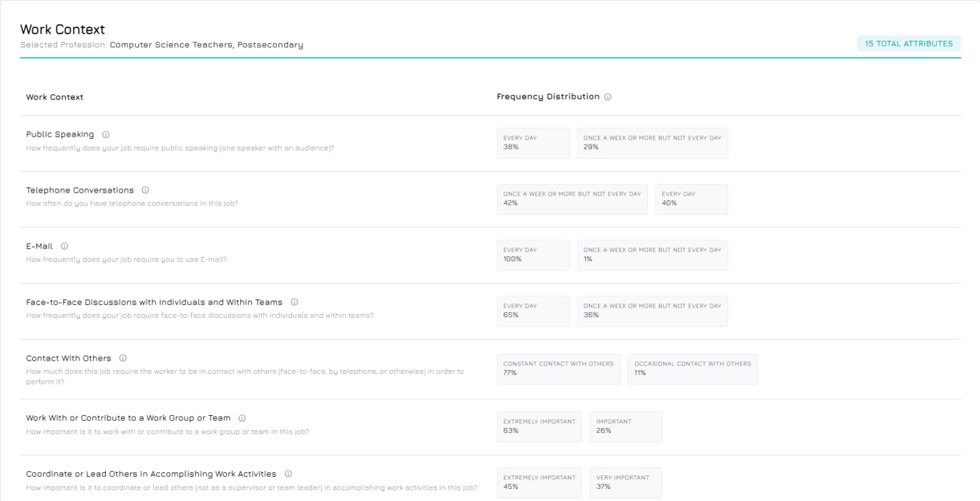Open the E-Mail info icon
Screen dimensions: 980x501
pyautogui.click(x=64, y=246)
